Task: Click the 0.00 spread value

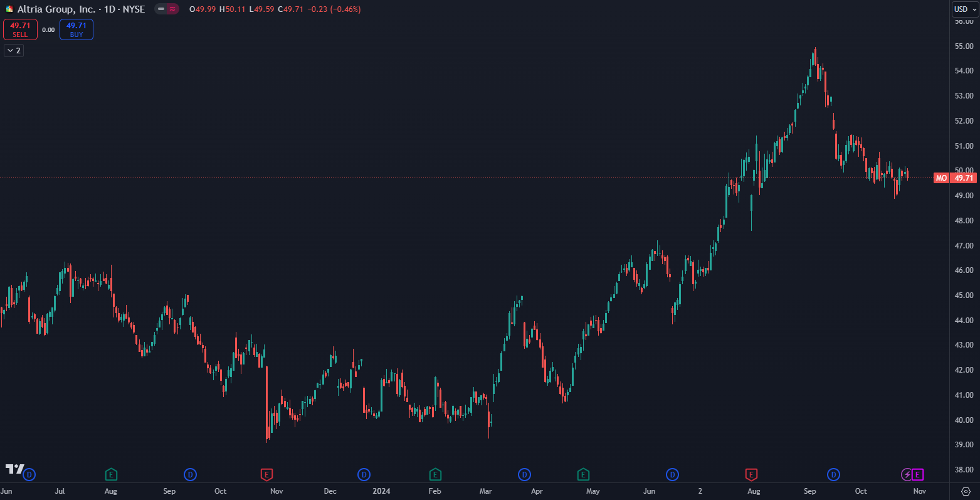Action: [x=48, y=29]
